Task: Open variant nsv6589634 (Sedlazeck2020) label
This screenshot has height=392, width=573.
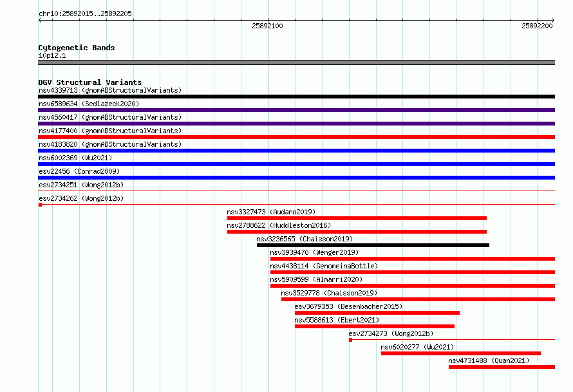Action: click(x=89, y=104)
